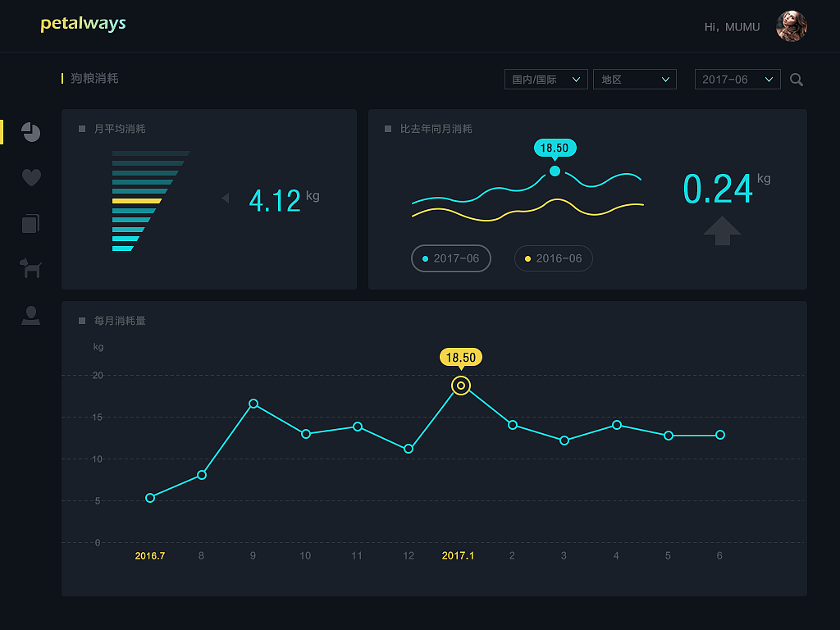Select the 2016.7 data point on line chart
The width and height of the screenshot is (840, 630).
pos(150,498)
